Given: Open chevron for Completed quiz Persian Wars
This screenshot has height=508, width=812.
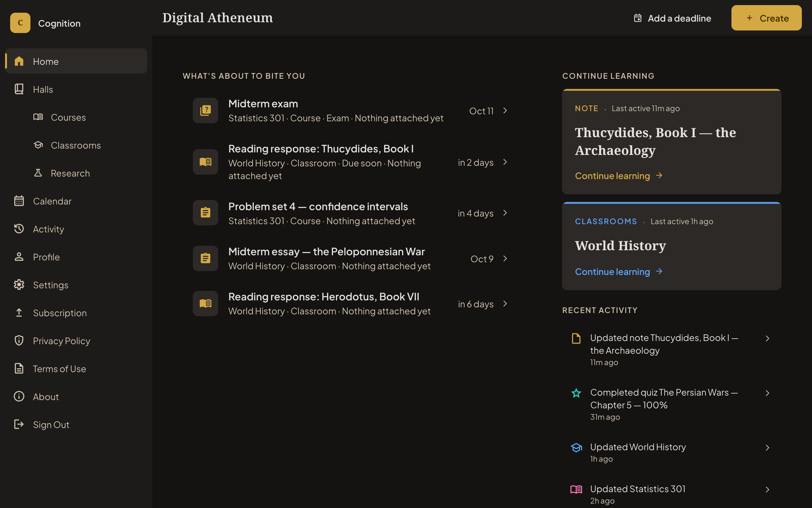Looking at the screenshot, I should point(767,393).
